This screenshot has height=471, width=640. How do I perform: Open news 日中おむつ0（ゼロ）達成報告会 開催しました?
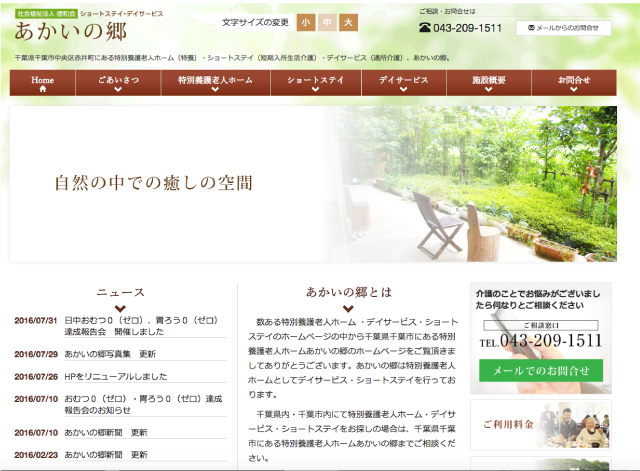click(x=141, y=326)
